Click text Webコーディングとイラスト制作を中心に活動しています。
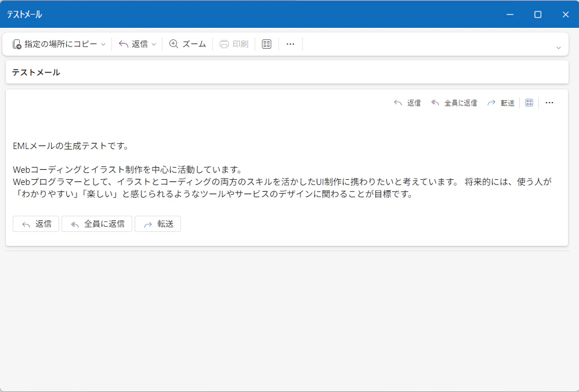 tap(128, 170)
